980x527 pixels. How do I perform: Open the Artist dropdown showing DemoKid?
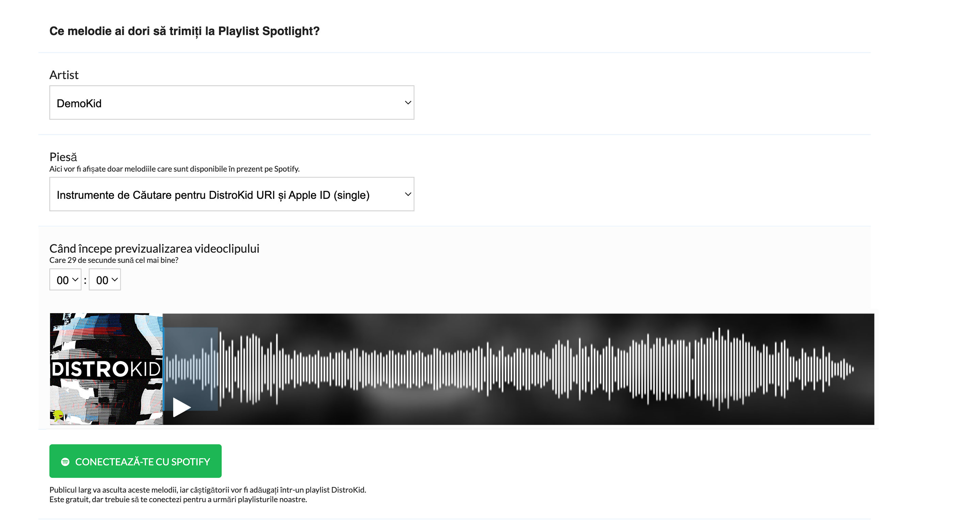click(232, 103)
